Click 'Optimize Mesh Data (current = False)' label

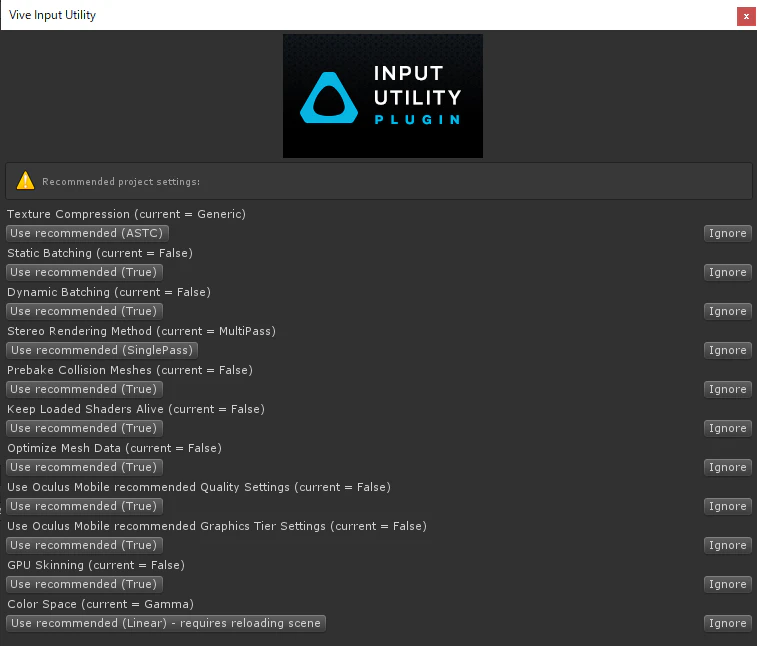pos(114,449)
